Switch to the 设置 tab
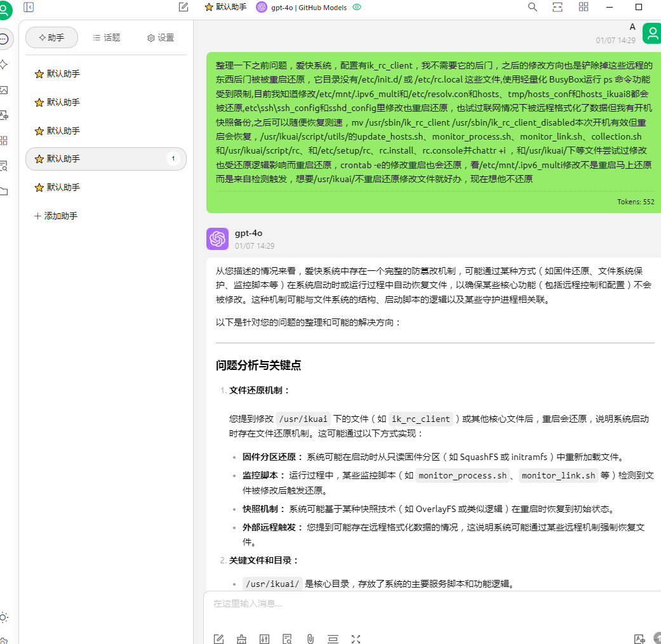661x644 pixels. pos(159,37)
